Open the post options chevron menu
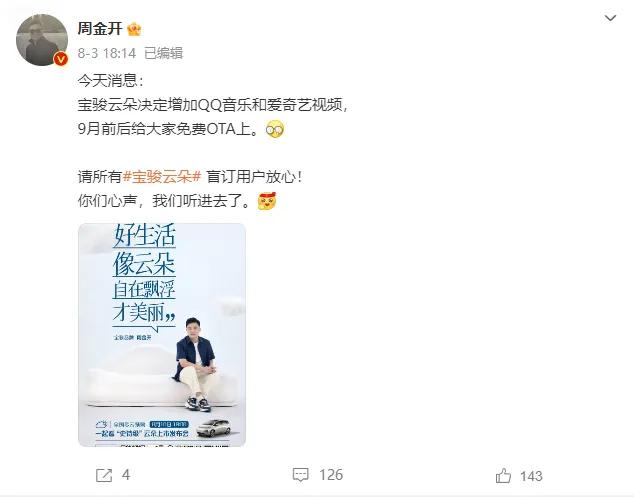 pos(610,18)
